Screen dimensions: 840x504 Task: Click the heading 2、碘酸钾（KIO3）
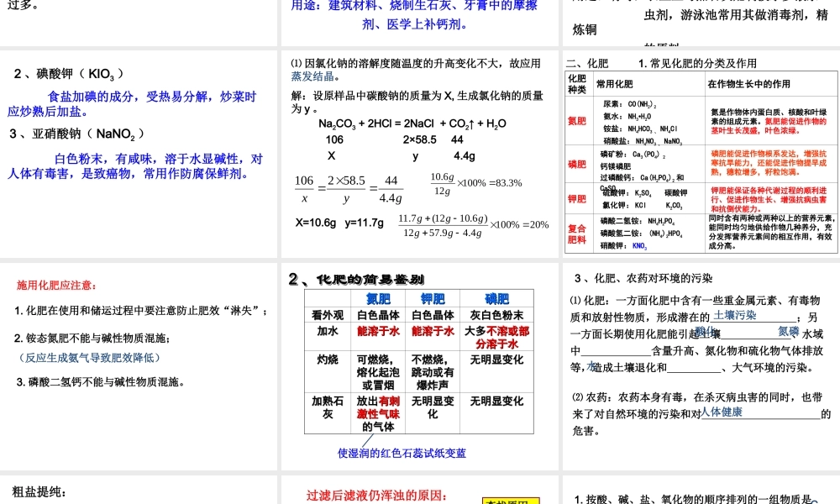(x=69, y=74)
